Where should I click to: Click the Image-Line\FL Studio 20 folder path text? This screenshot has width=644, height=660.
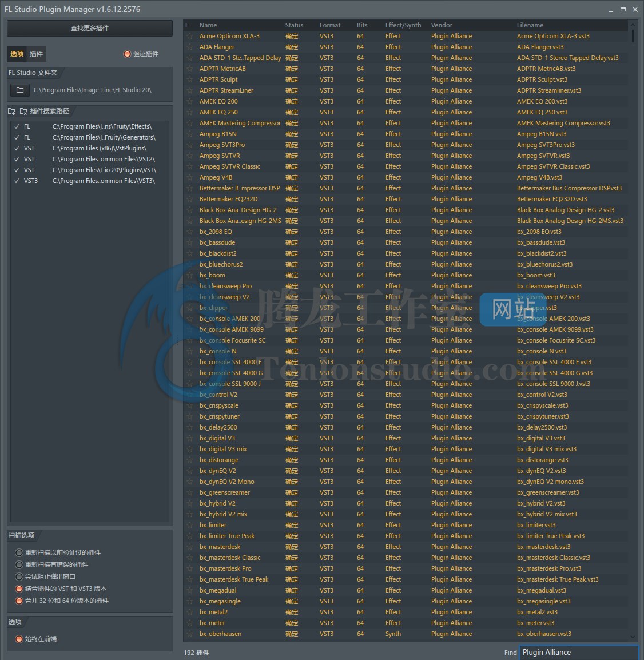(x=93, y=90)
